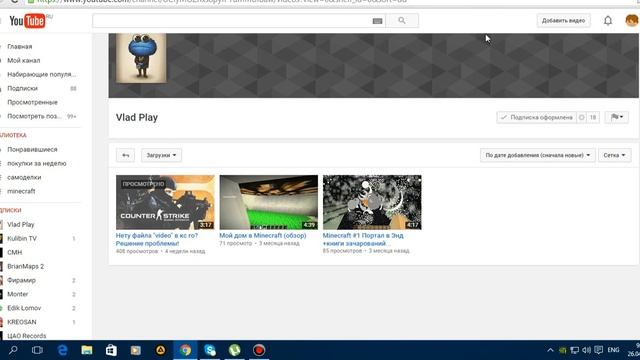The image size is (640, 360).
Task: Open minecraft playlist in sidebar
Action: 21,191
